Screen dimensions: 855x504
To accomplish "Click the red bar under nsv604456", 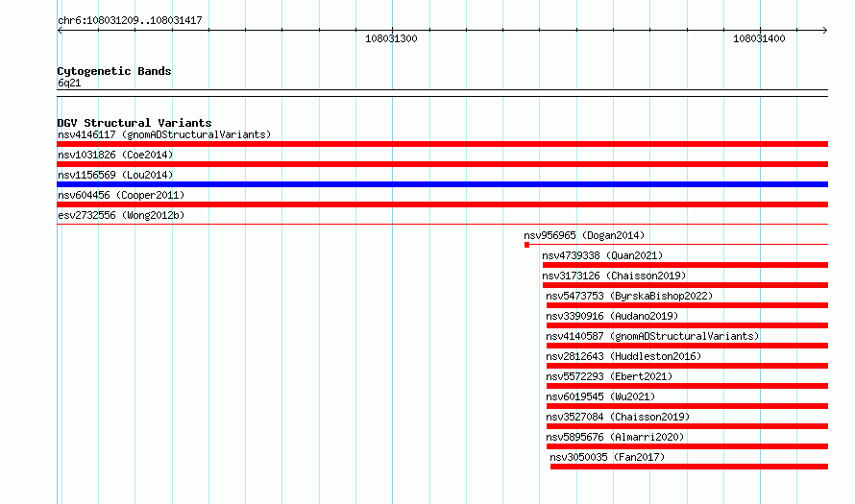I will click(x=442, y=204).
